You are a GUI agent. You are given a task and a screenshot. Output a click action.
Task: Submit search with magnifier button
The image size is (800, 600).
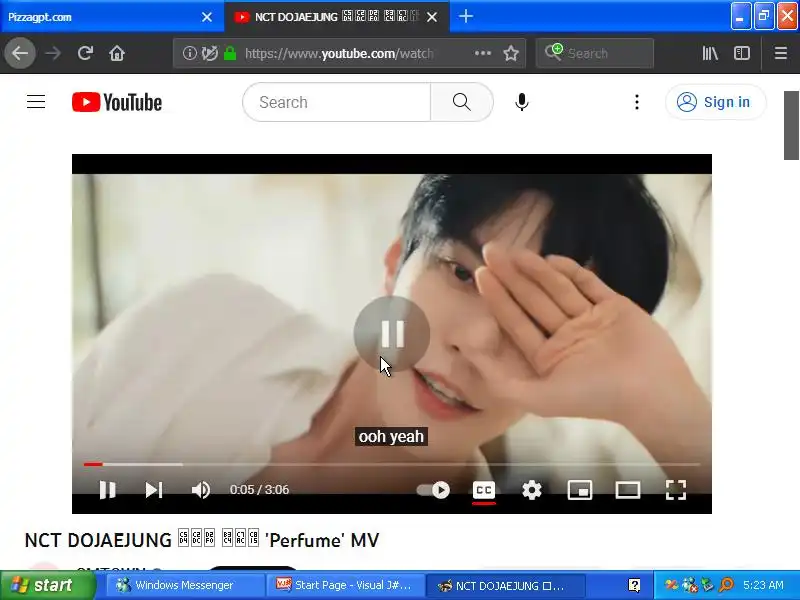click(462, 102)
